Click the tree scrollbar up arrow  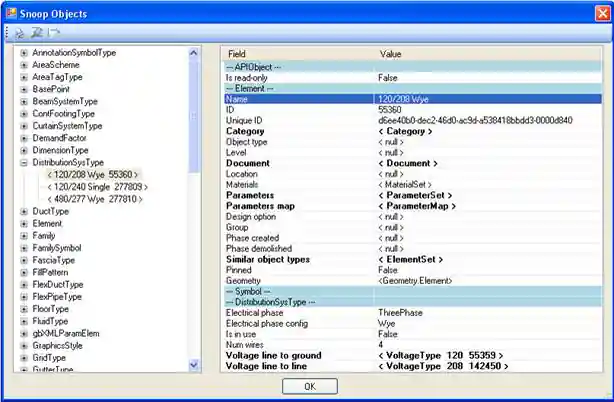[194, 50]
